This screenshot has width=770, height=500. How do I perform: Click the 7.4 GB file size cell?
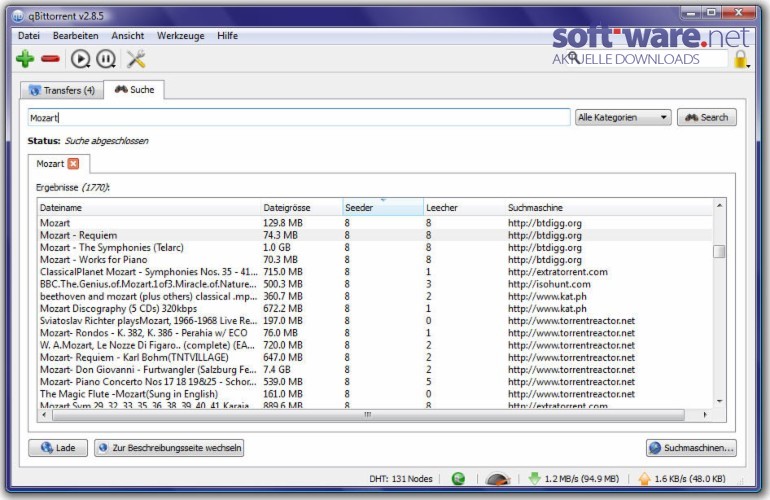277,370
